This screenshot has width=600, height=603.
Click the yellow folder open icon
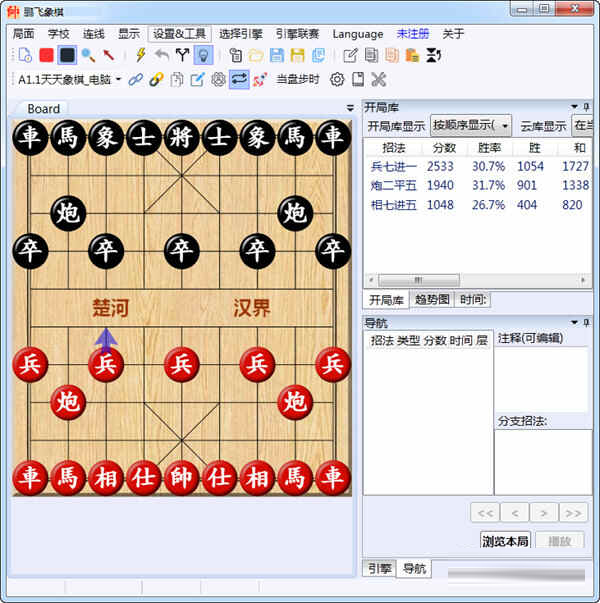pos(256,55)
